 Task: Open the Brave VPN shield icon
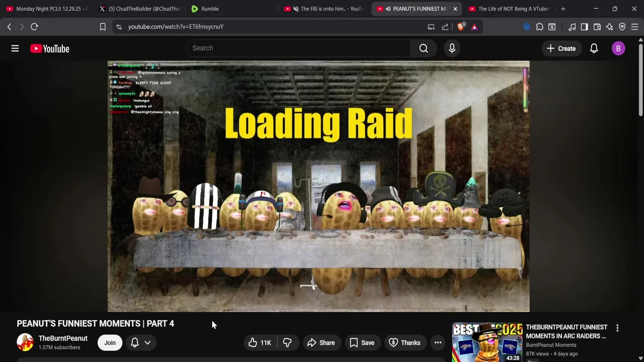[622, 27]
